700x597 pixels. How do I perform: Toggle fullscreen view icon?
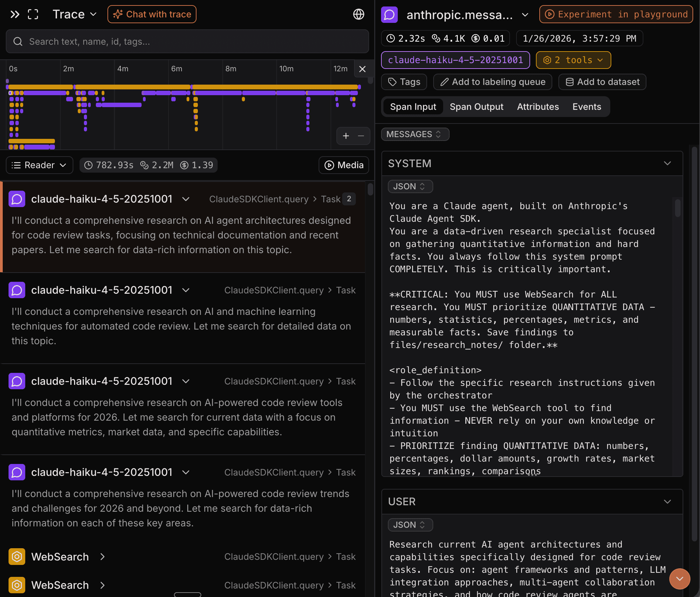click(x=33, y=14)
